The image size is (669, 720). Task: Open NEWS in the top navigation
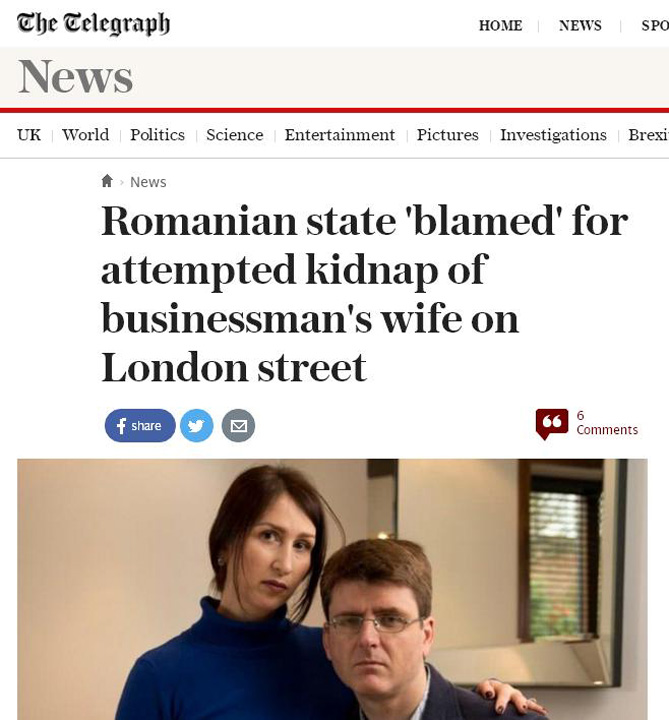point(580,26)
